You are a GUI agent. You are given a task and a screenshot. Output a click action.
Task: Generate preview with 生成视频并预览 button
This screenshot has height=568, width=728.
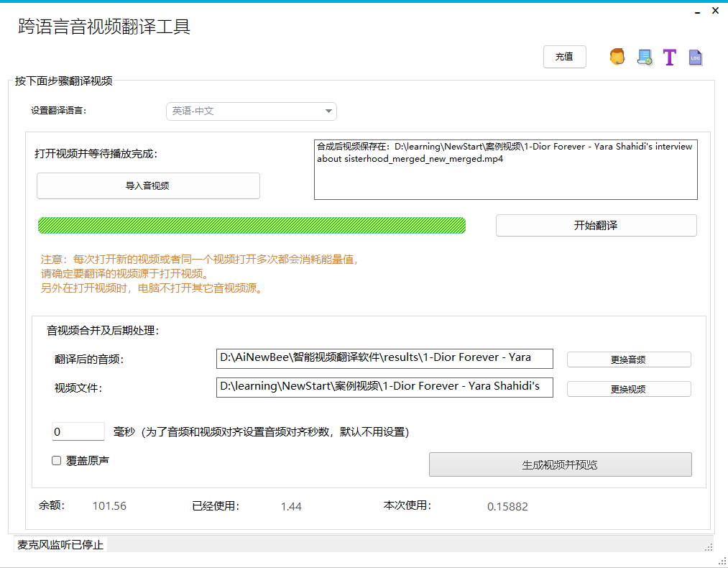[x=561, y=464]
